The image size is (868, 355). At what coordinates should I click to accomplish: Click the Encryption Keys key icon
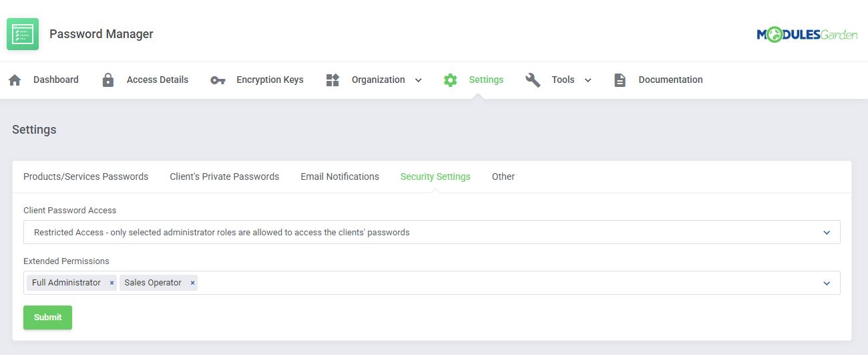pyautogui.click(x=218, y=80)
